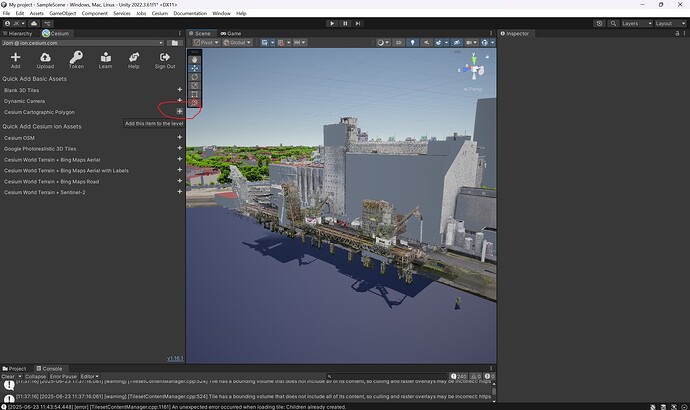
Task: Add Cesium World Terrain + Bing Maps Aerial plus
Action: click(x=180, y=159)
